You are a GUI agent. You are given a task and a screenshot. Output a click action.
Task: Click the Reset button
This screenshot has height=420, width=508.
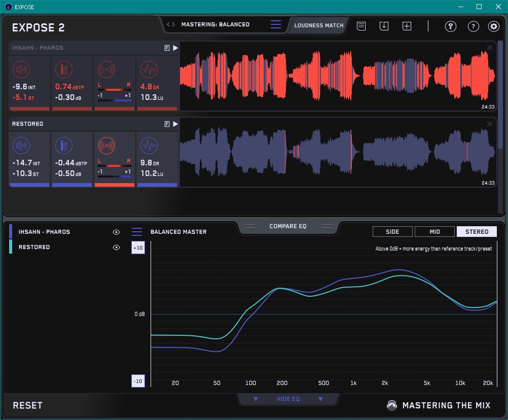pos(28,405)
